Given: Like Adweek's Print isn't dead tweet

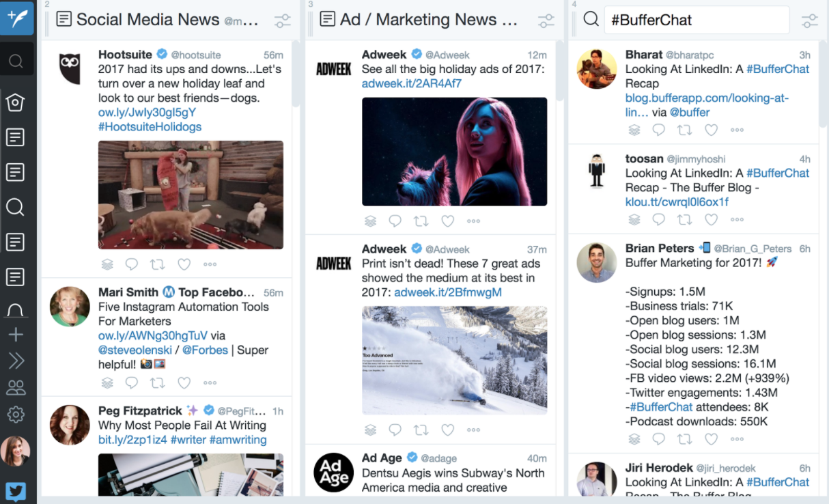Looking at the screenshot, I should (x=447, y=430).
